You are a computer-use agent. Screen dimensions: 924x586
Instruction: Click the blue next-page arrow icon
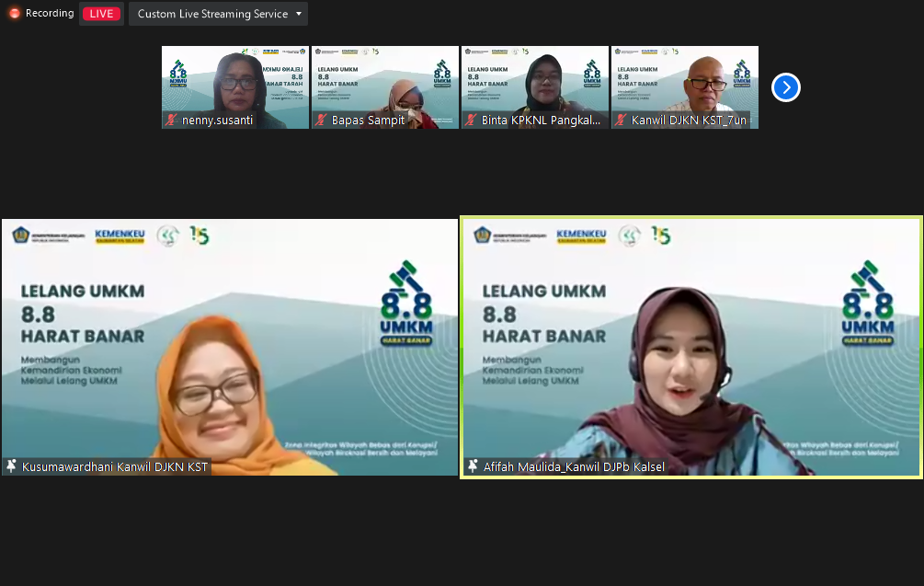tap(785, 86)
